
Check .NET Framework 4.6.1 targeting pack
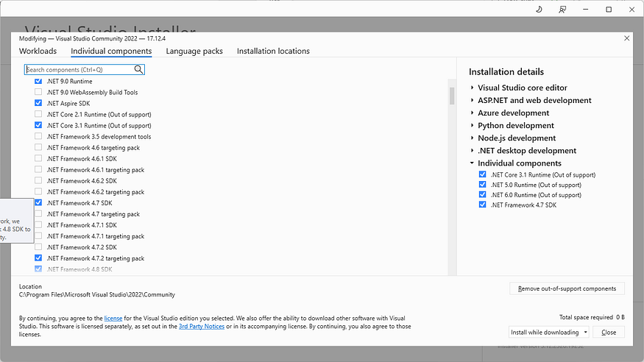point(38,169)
